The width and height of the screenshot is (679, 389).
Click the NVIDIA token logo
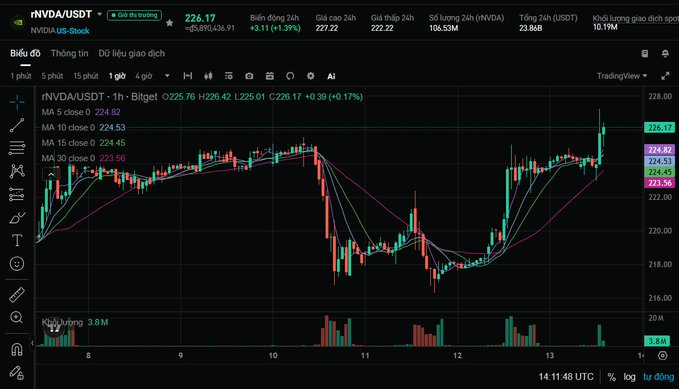[x=17, y=22]
